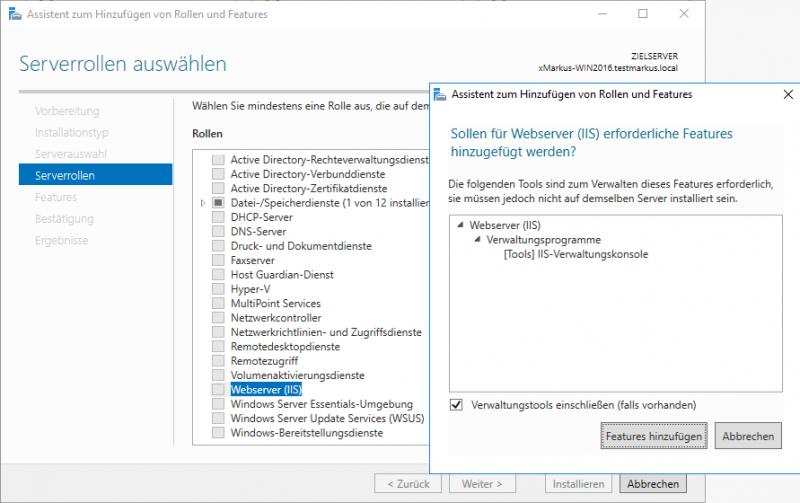800x503 pixels.
Task: Check the DNS-Server role
Action: 218,231
